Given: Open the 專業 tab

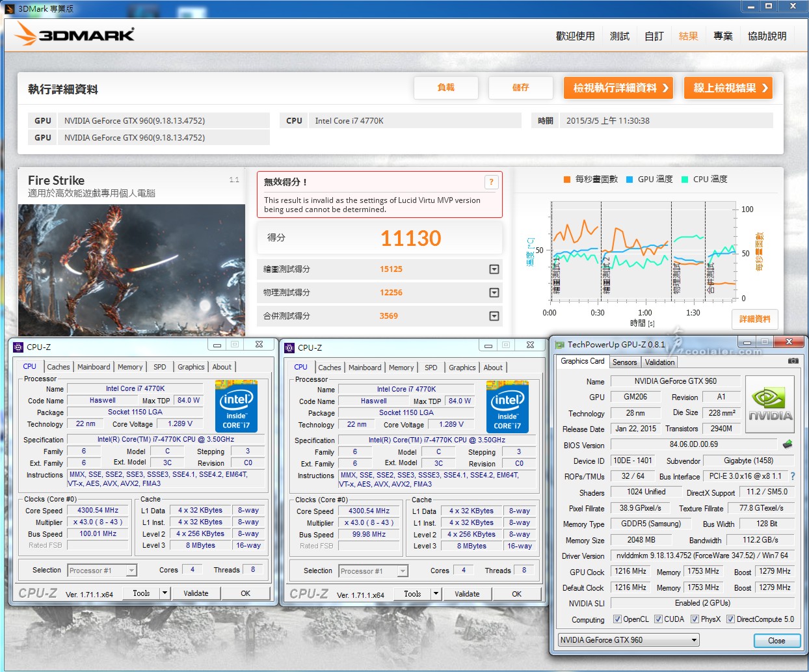Looking at the screenshot, I should [723, 36].
